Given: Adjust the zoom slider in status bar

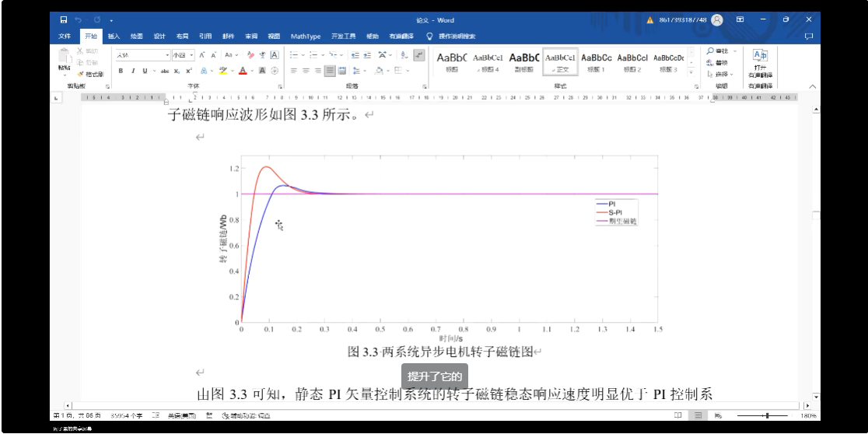Looking at the screenshot, I should 767,415.
